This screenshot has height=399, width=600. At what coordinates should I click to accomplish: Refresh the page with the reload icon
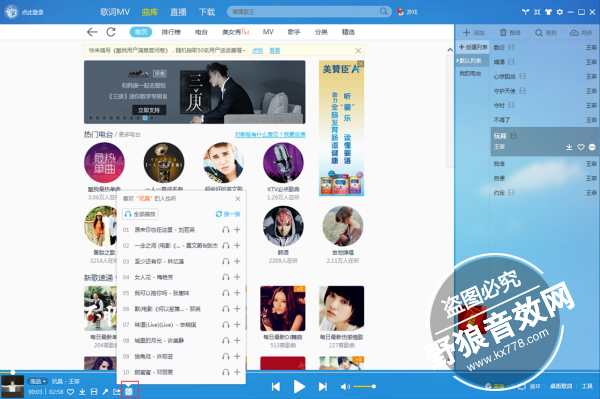[111, 32]
